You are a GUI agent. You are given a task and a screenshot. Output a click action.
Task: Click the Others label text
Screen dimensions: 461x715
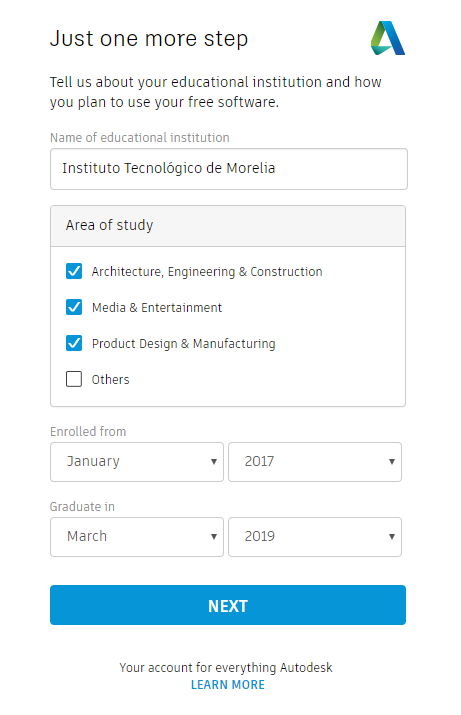pyautogui.click(x=110, y=379)
